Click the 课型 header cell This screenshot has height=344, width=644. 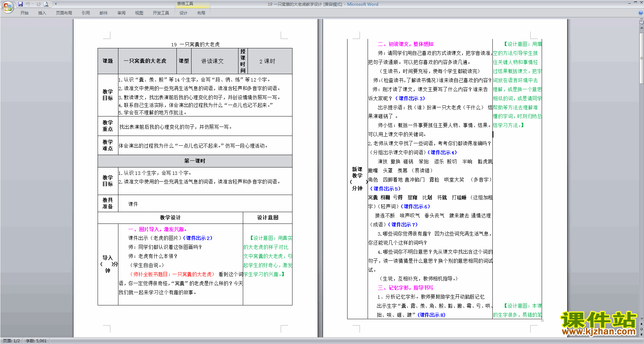[184, 61]
